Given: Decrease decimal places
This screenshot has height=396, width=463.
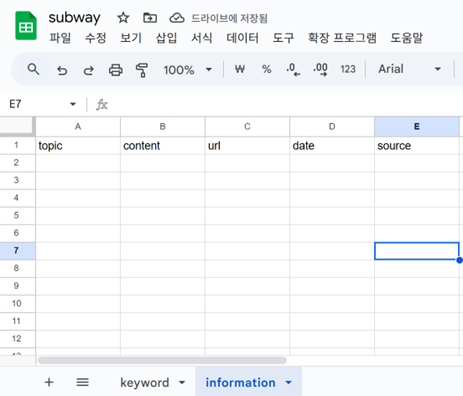Looking at the screenshot, I should pyautogui.click(x=293, y=69).
